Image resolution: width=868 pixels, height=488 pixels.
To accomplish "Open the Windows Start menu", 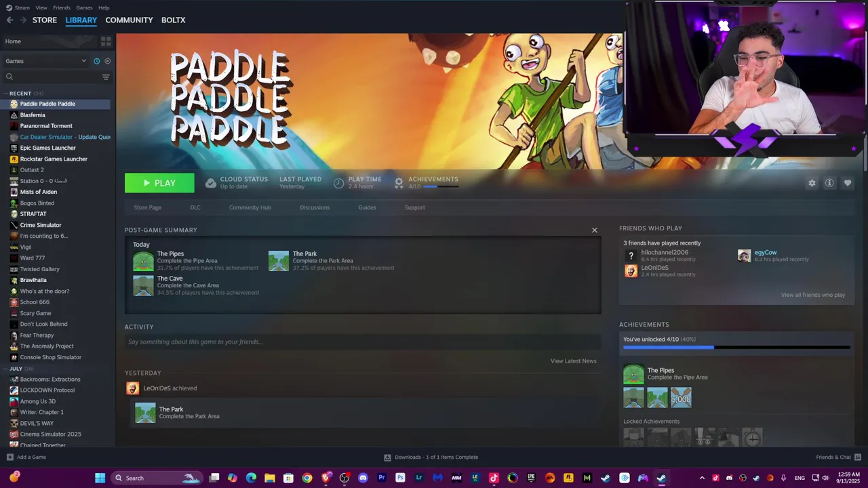I will coord(100,478).
